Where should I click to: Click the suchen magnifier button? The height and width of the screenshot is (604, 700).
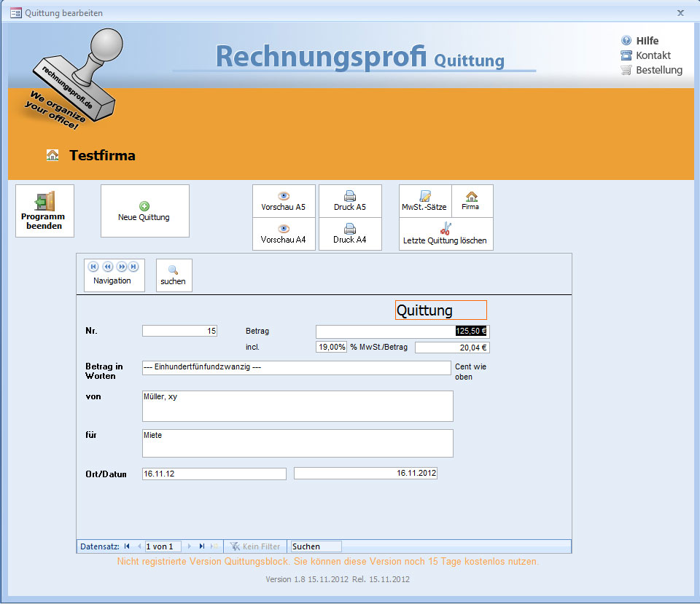click(x=174, y=275)
